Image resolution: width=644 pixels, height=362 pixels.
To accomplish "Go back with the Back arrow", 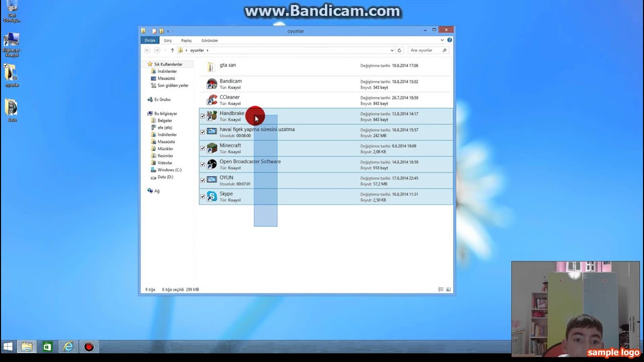I will (x=147, y=50).
